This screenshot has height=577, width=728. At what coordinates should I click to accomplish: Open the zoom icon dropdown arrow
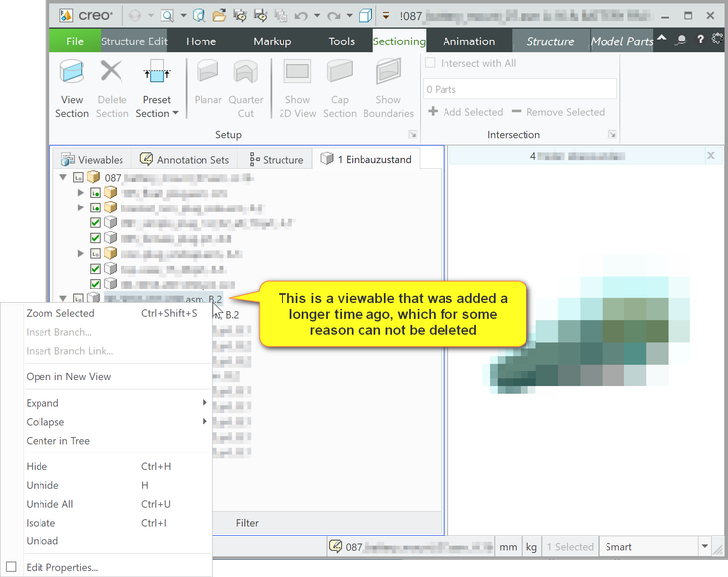(x=183, y=16)
